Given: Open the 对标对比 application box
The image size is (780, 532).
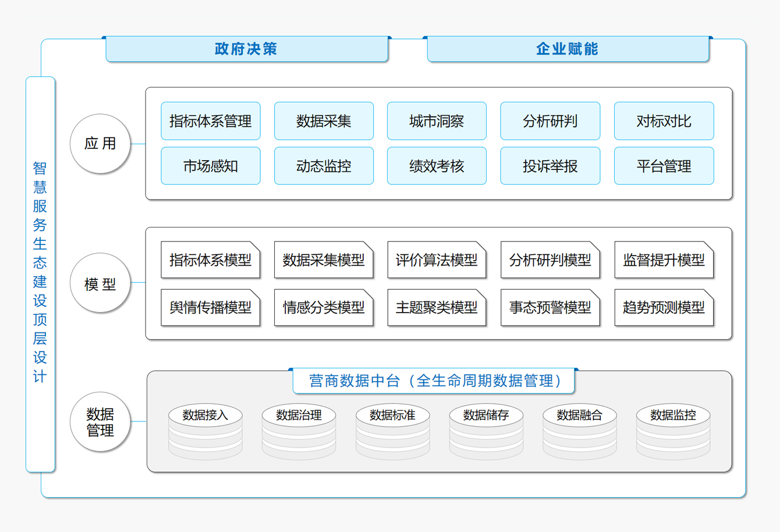Looking at the screenshot, I should tap(664, 121).
